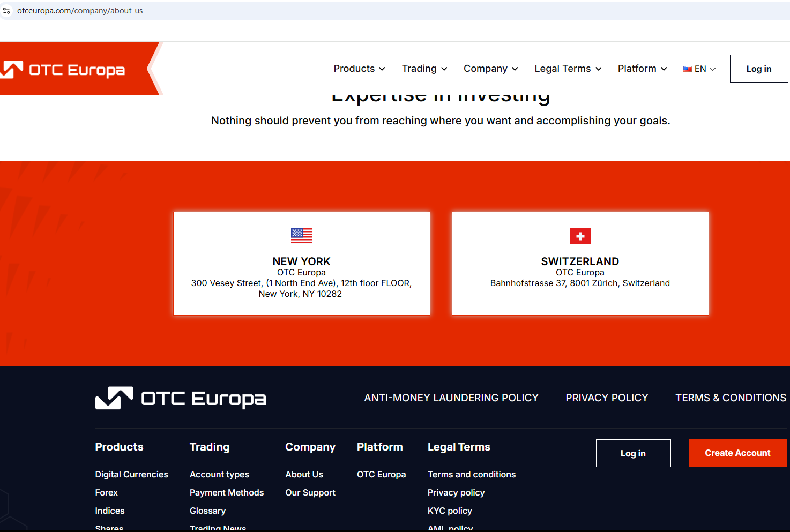The height and width of the screenshot is (532, 790).
Task: Open Our Support footer link
Action: 310,493
